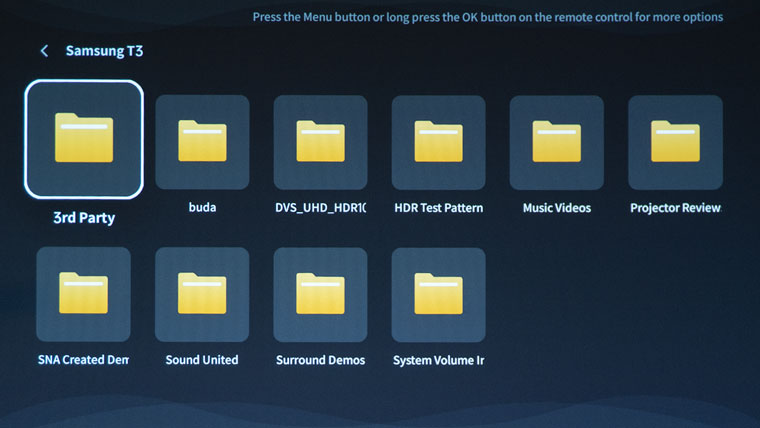Select the "HDR Test Pattern" label text
The height and width of the screenshot is (428, 760).
[439, 208]
